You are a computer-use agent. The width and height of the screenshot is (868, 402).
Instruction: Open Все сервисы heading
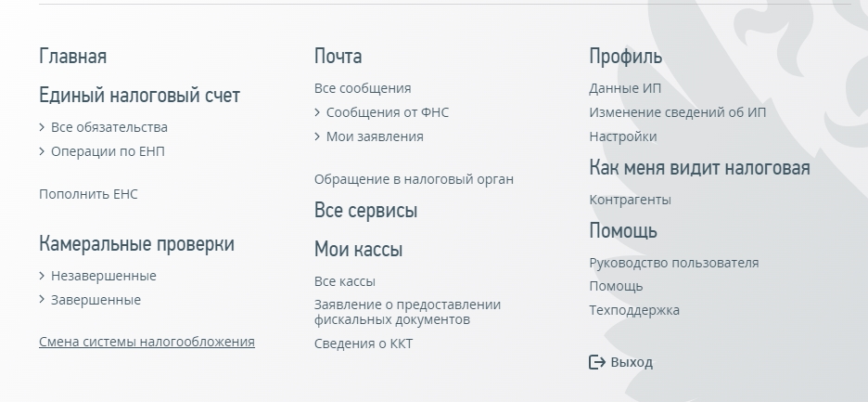coord(366,211)
